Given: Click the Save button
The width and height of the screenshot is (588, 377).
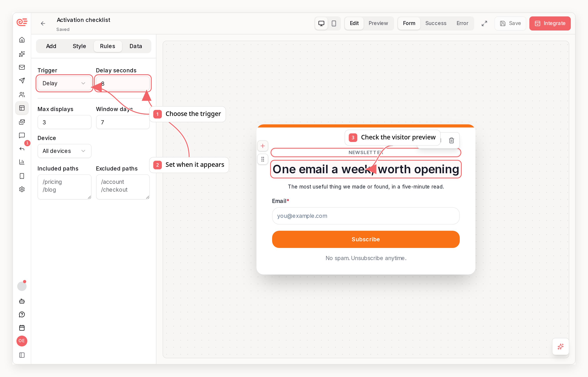Looking at the screenshot, I should 510,23.
